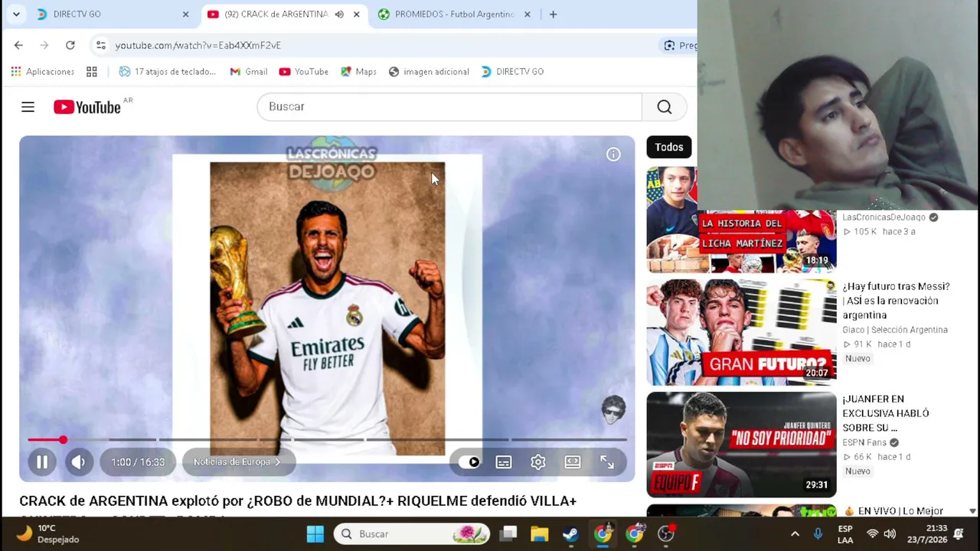
Task: Switch player to theater mode
Action: pyautogui.click(x=573, y=462)
